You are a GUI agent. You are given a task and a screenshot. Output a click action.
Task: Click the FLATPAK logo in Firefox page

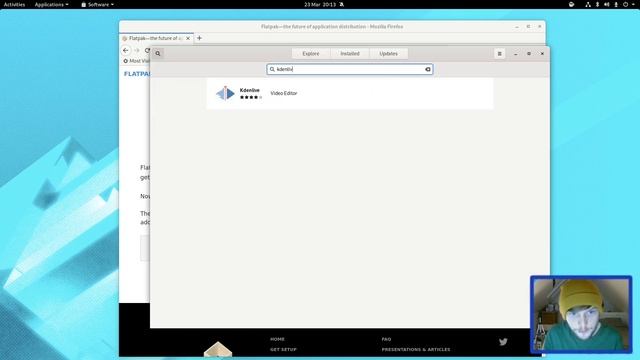(137, 74)
